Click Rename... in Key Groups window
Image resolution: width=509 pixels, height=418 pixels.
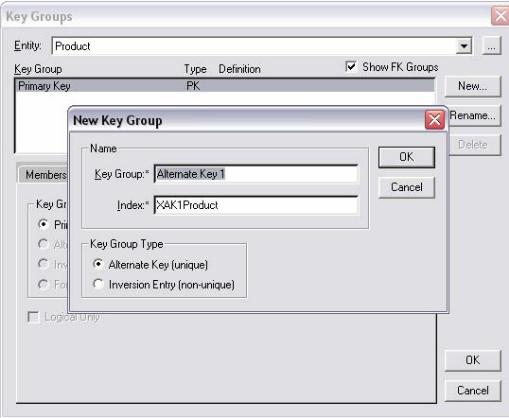point(474,116)
